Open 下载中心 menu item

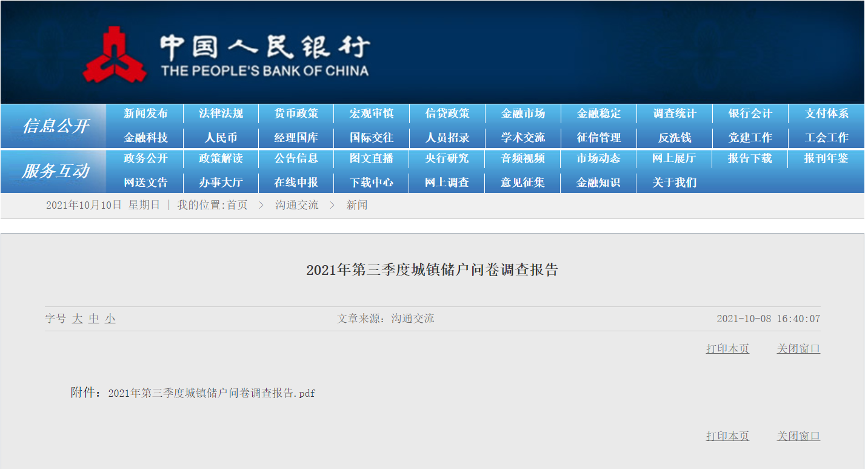372,183
